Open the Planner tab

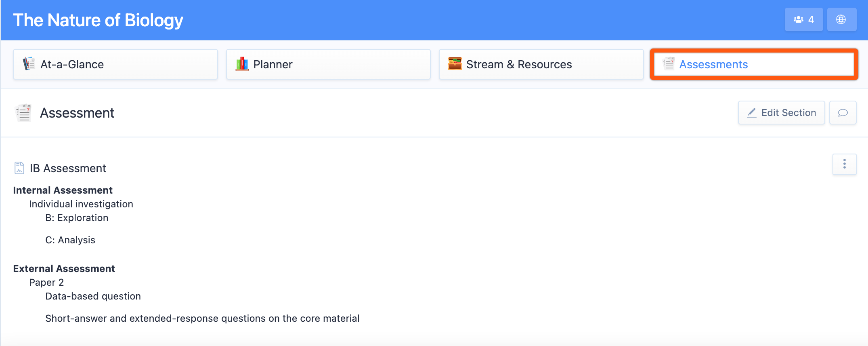point(328,64)
